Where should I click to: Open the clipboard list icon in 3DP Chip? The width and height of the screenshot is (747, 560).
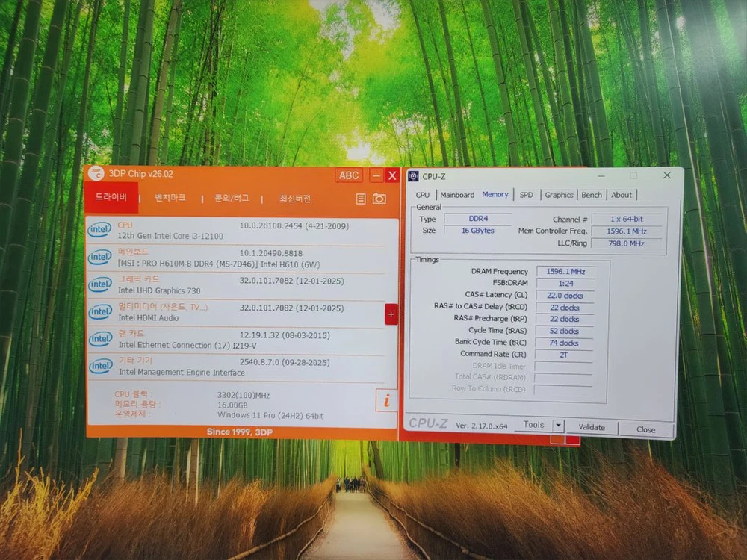click(361, 199)
